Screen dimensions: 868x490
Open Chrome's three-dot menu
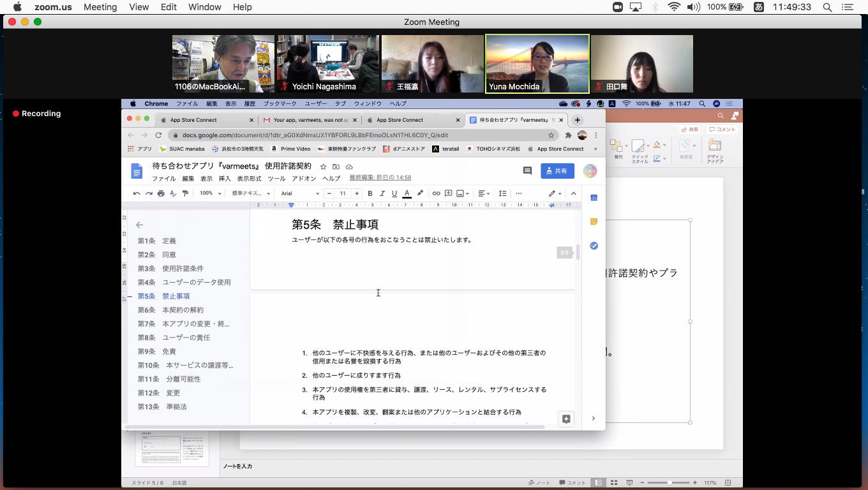pos(596,135)
